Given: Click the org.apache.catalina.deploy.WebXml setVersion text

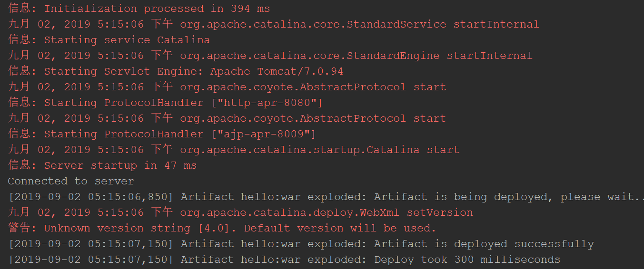Looking at the screenshot, I should (327, 212).
